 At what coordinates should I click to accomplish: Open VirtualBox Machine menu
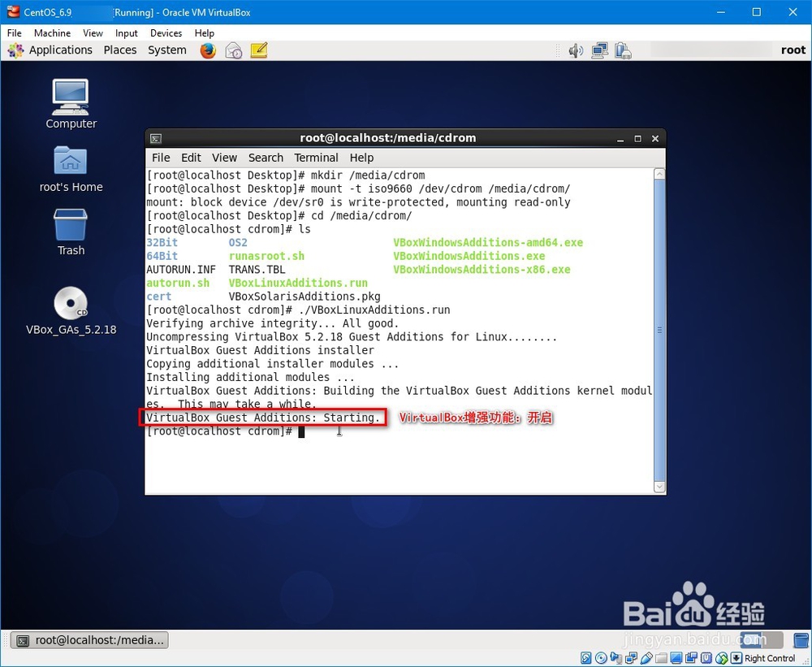pos(52,33)
